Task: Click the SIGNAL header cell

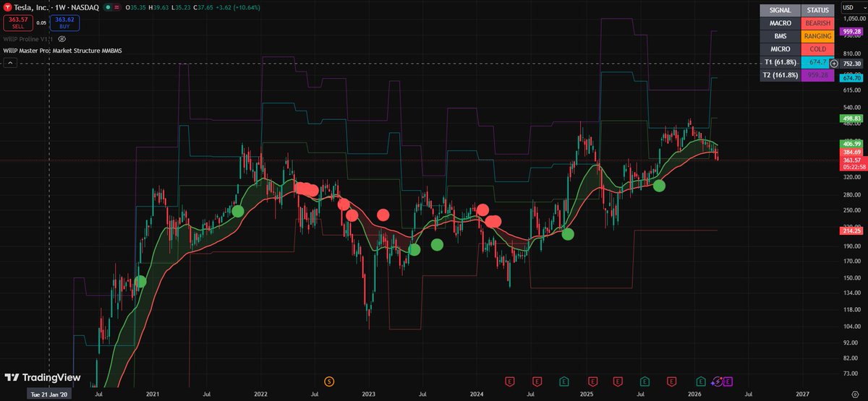Action: (780, 10)
